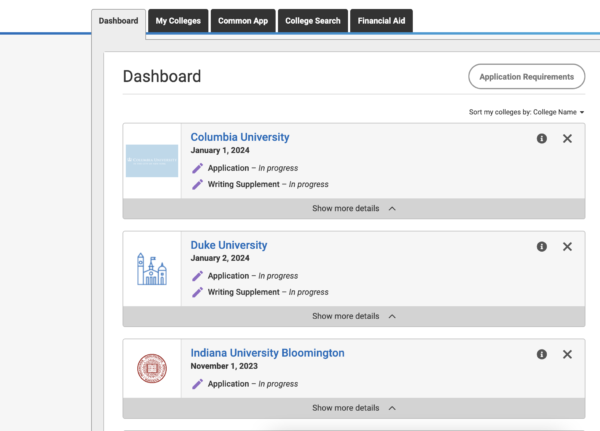The width and height of the screenshot is (600, 431).
Task: Open Columbia's Writing Supplement – In progress item
Action: (268, 184)
